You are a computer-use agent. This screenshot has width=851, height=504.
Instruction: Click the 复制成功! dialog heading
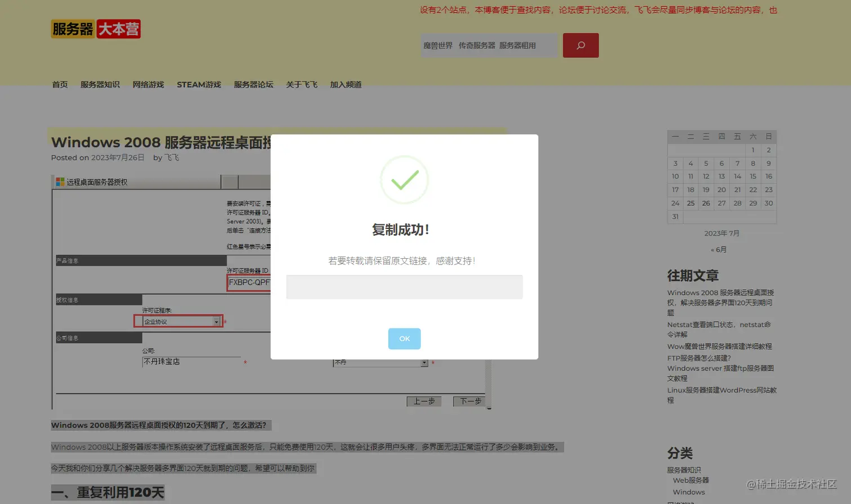point(401,229)
